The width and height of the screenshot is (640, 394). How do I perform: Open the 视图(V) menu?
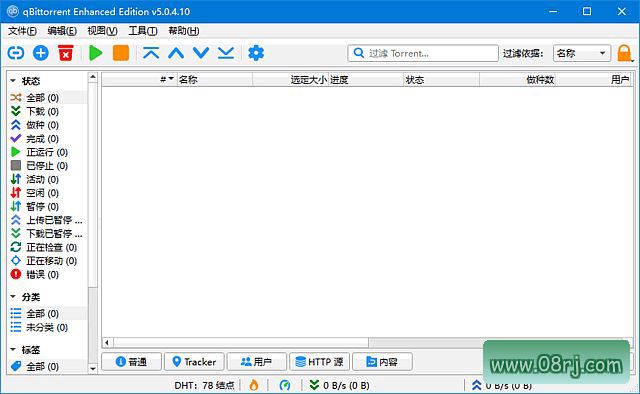(102, 31)
